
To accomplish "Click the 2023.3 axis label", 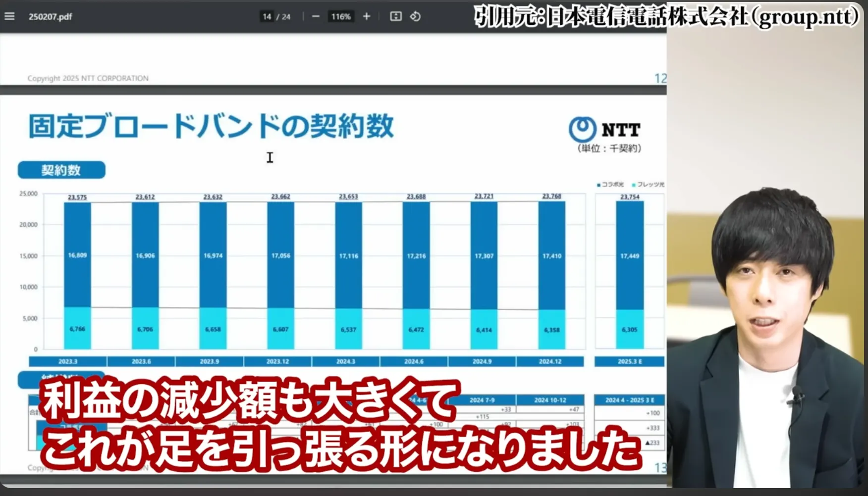I will [x=68, y=361].
